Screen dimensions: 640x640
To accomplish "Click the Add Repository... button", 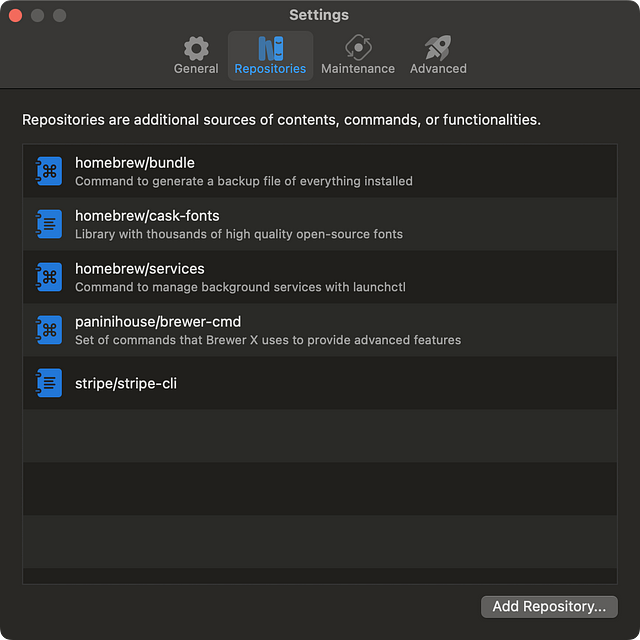I will (549, 607).
